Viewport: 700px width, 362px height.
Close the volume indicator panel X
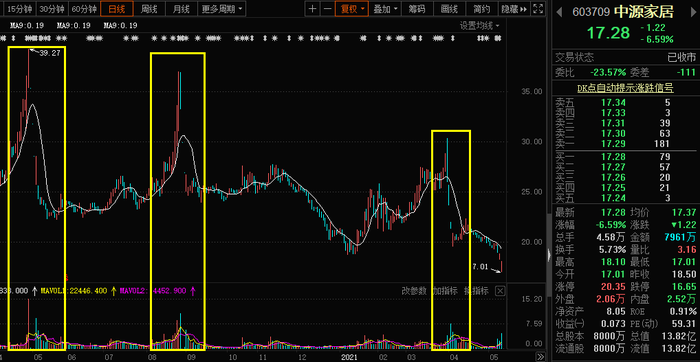[500, 291]
